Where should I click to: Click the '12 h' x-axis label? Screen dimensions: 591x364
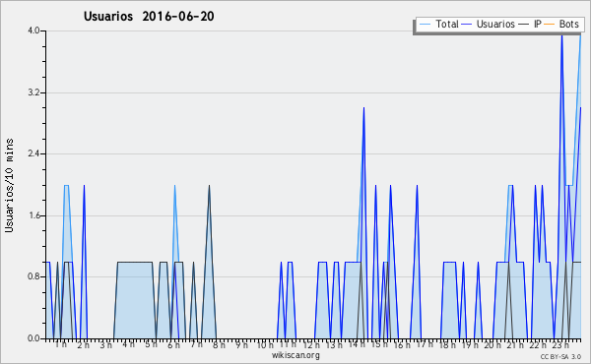pyautogui.click(x=311, y=344)
